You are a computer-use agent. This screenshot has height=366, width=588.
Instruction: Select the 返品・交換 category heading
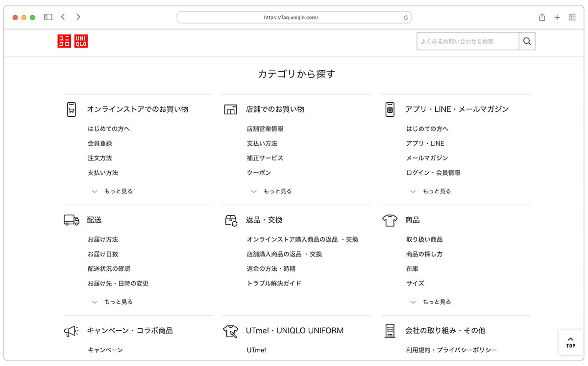click(x=264, y=220)
